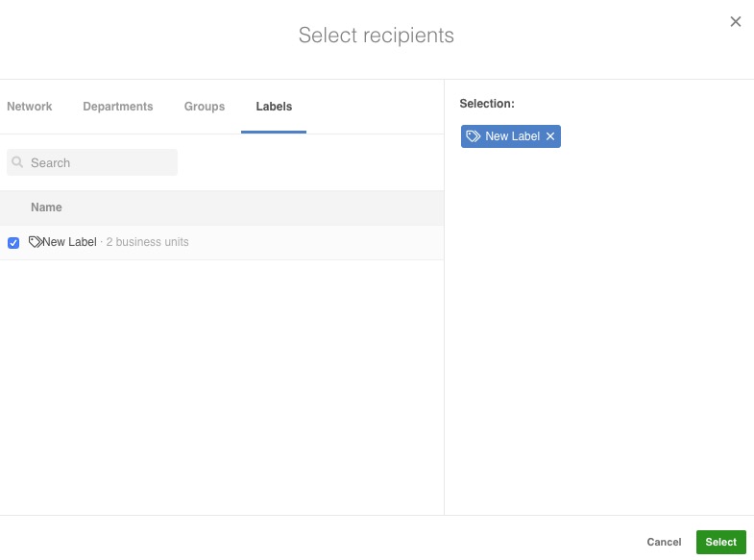
Task: Uncheck the New Label checkbox
Action: click(13, 243)
